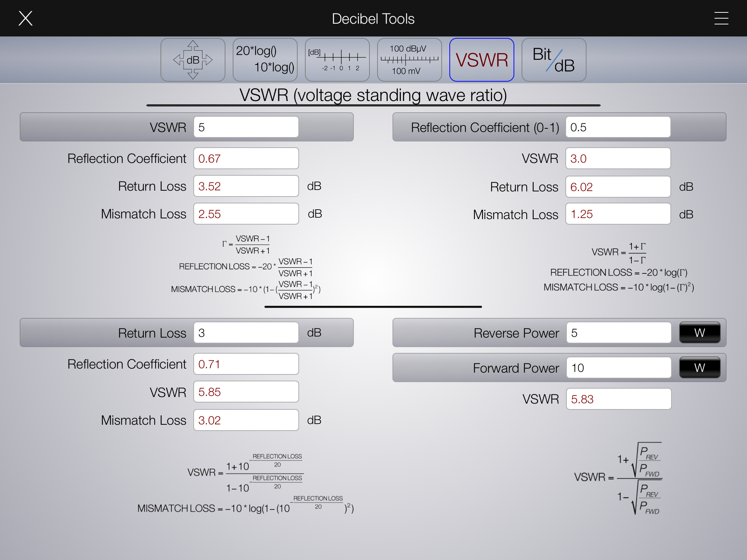Image resolution: width=747 pixels, height=560 pixels.
Task: Tap the 3.02 Mismatch Loss result
Action: [246, 420]
